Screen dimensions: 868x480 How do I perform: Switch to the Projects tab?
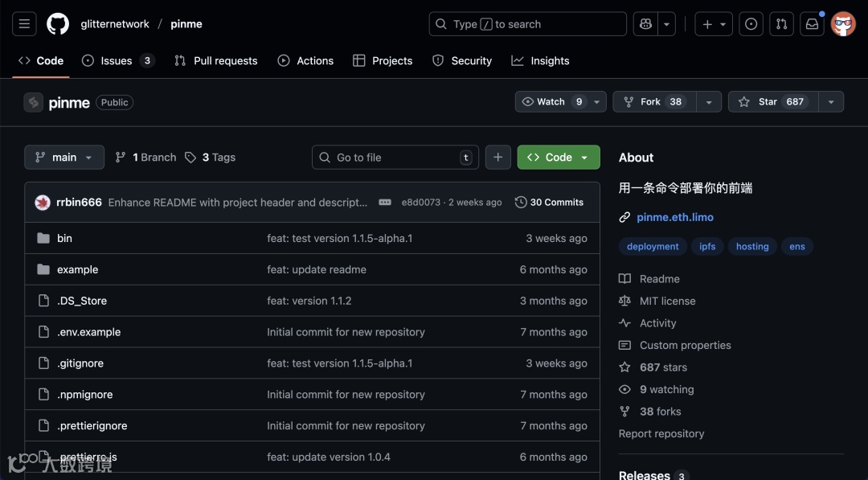(x=383, y=61)
